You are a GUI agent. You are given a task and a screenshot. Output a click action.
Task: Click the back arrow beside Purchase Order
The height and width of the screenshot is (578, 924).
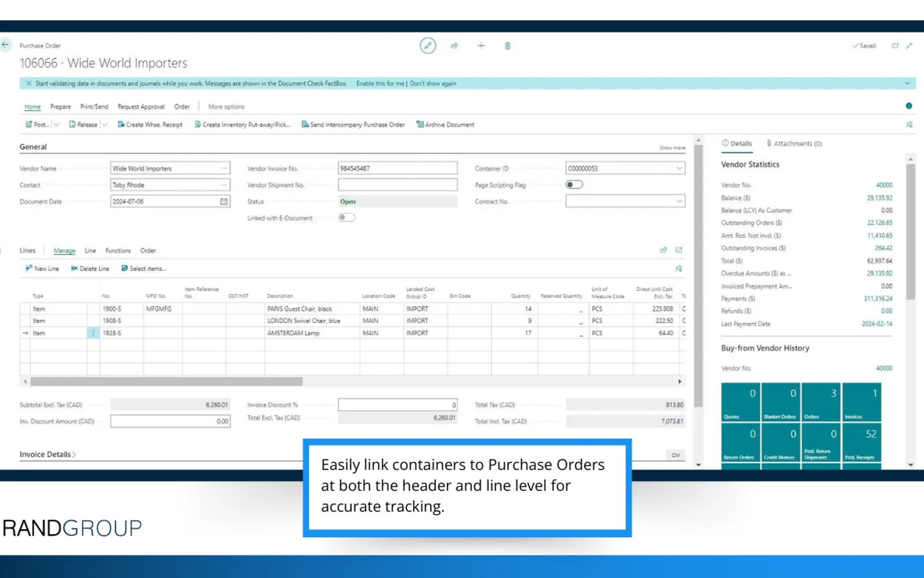tap(5, 45)
